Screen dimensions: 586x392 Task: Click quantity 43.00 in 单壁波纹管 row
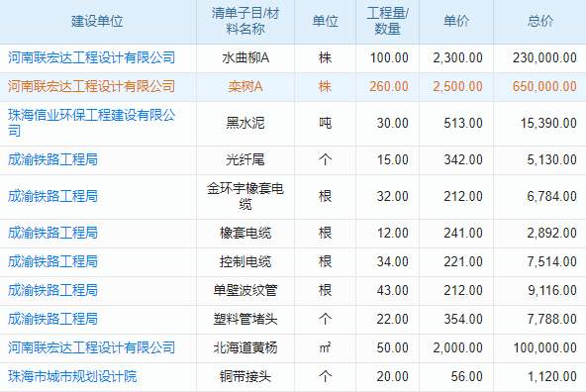click(x=392, y=290)
